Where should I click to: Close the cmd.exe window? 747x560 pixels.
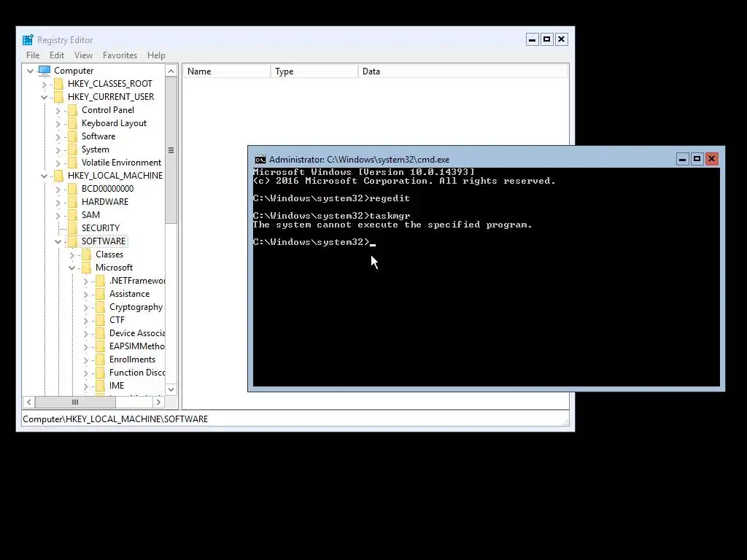712,159
